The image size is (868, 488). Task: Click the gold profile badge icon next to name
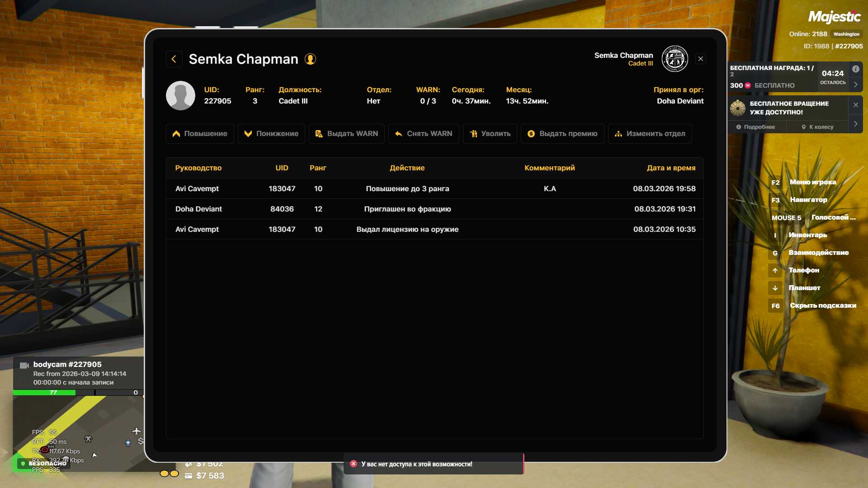point(310,59)
